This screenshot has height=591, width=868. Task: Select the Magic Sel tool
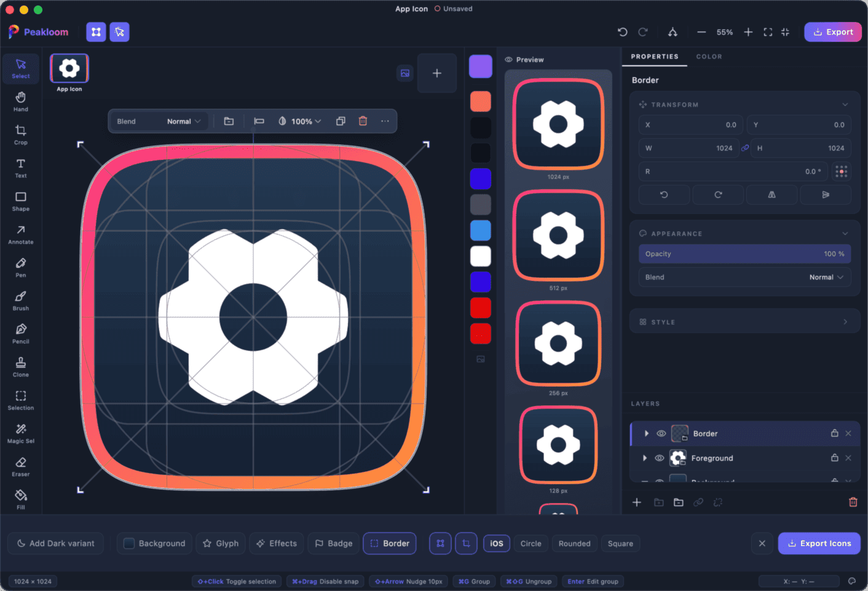click(21, 434)
